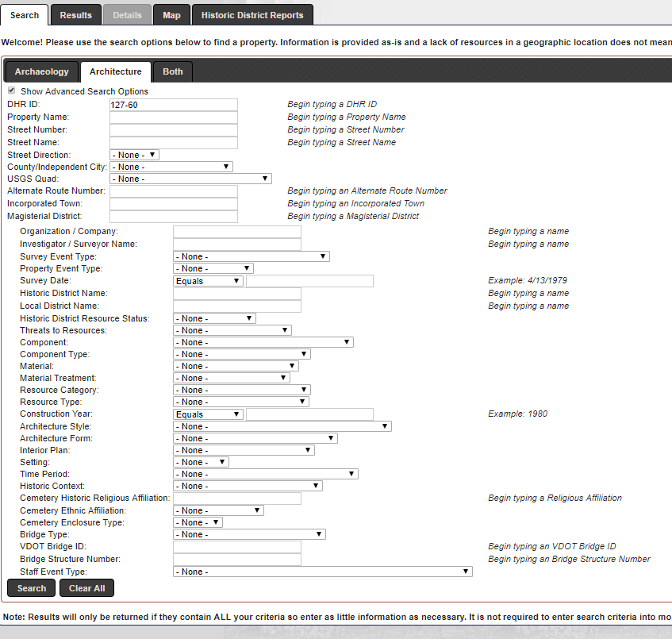Click the Construction Year value field

(x=310, y=414)
